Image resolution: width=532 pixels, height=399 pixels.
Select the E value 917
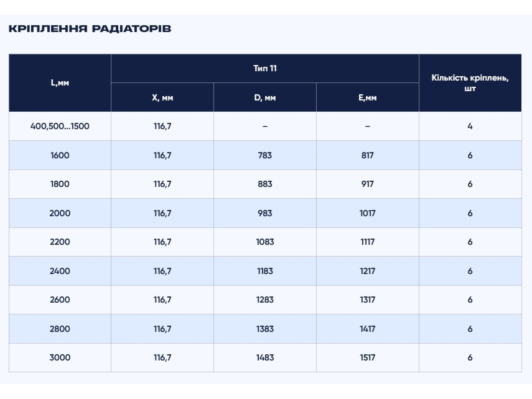[x=368, y=184]
